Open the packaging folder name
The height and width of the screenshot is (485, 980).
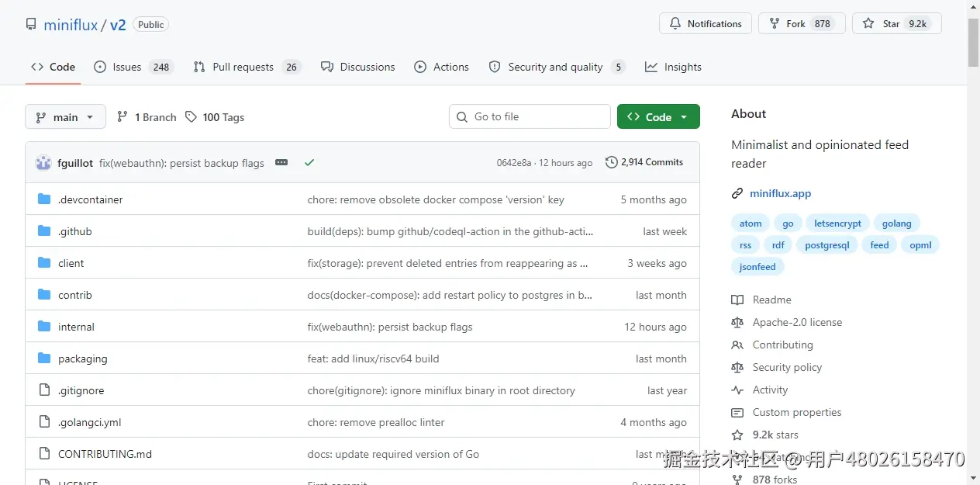(x=83, y=359)
